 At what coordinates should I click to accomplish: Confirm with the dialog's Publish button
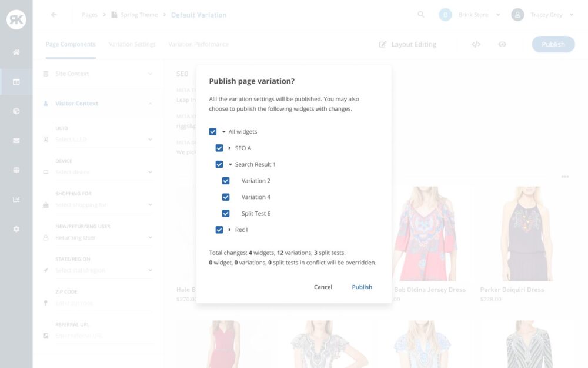coord(362,287)
